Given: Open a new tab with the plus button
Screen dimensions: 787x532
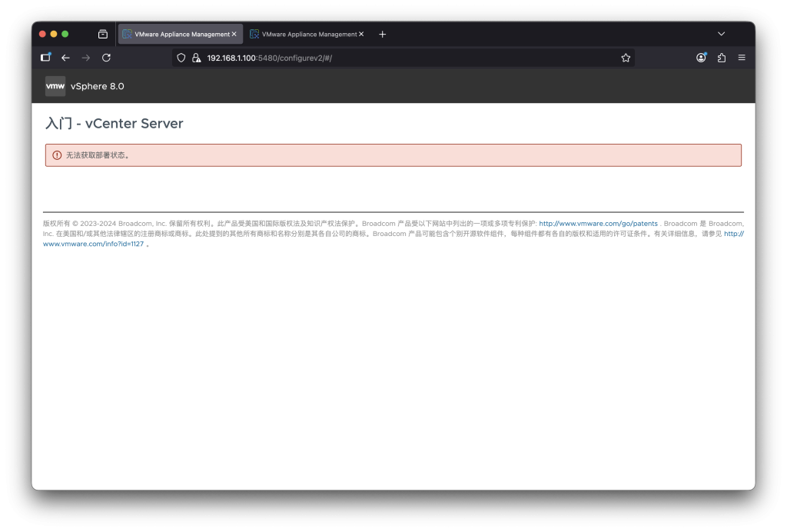Looking at the screenshot, I should tap(382, 33).
